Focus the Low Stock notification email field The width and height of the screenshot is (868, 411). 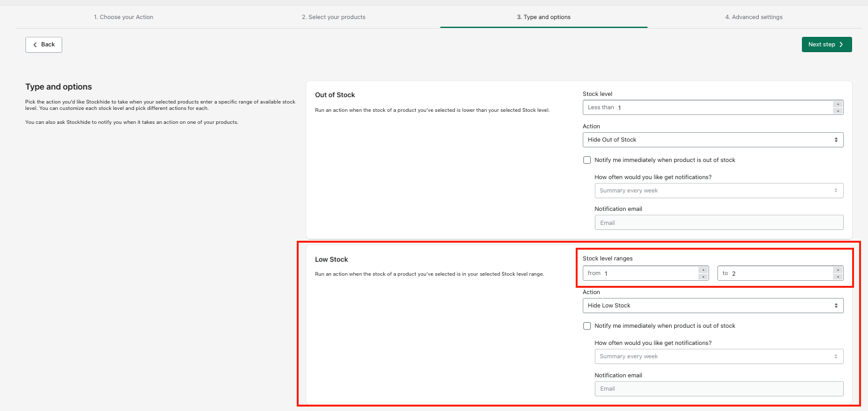click(719, 389)
